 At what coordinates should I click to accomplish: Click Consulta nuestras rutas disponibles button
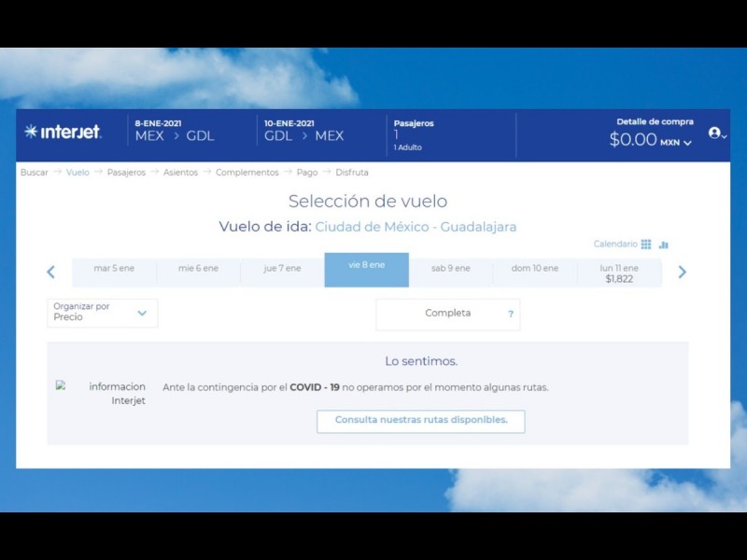pyautogui.click(x=420, y=421)
